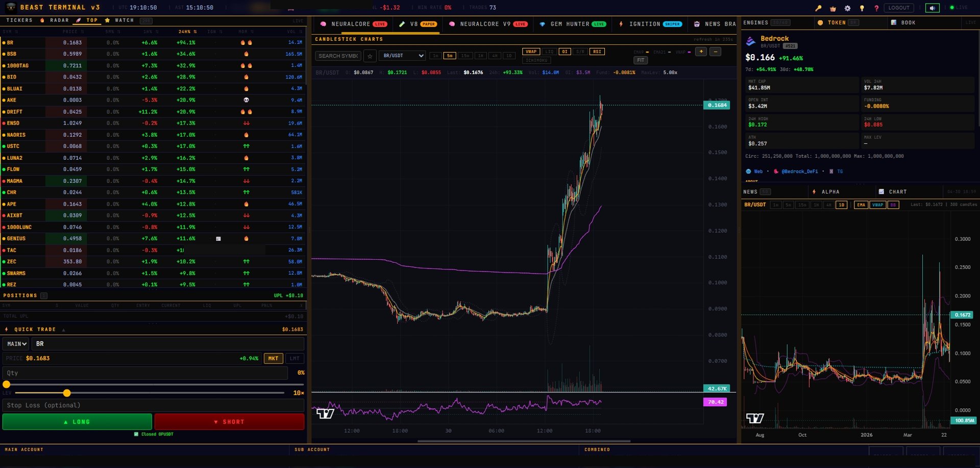Open help via the question mark icon
Screen dimensions: 980x468
tap(876, 7)
